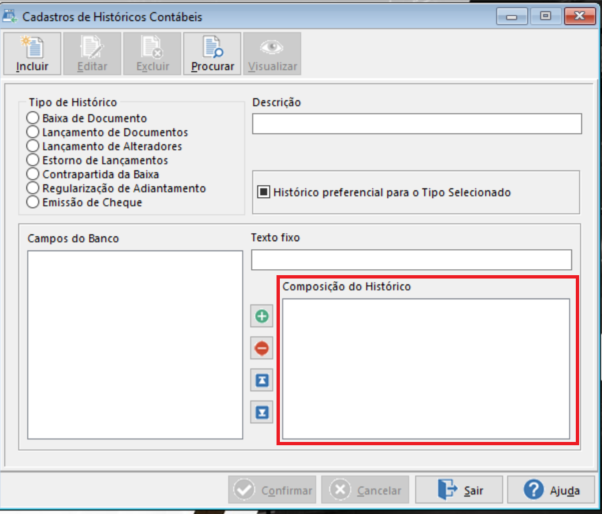Open Ajuda help button
The image size is (602, 514).
click(x=551, y=490)
